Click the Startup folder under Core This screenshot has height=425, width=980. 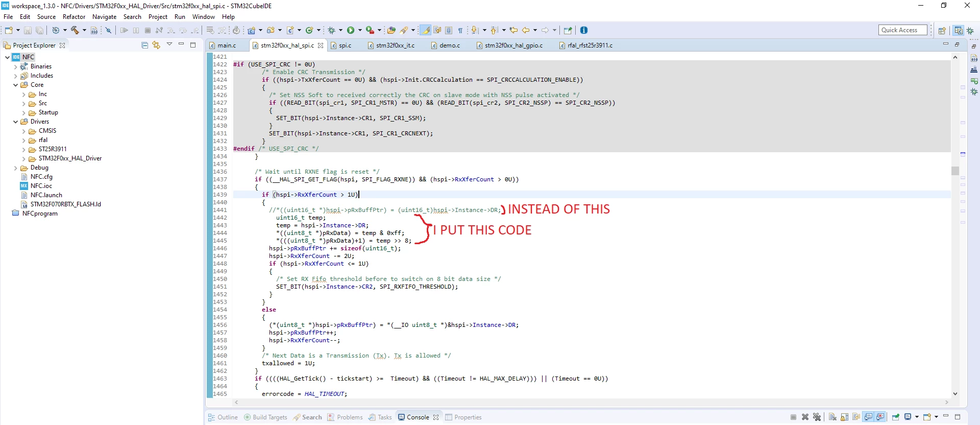48,112
